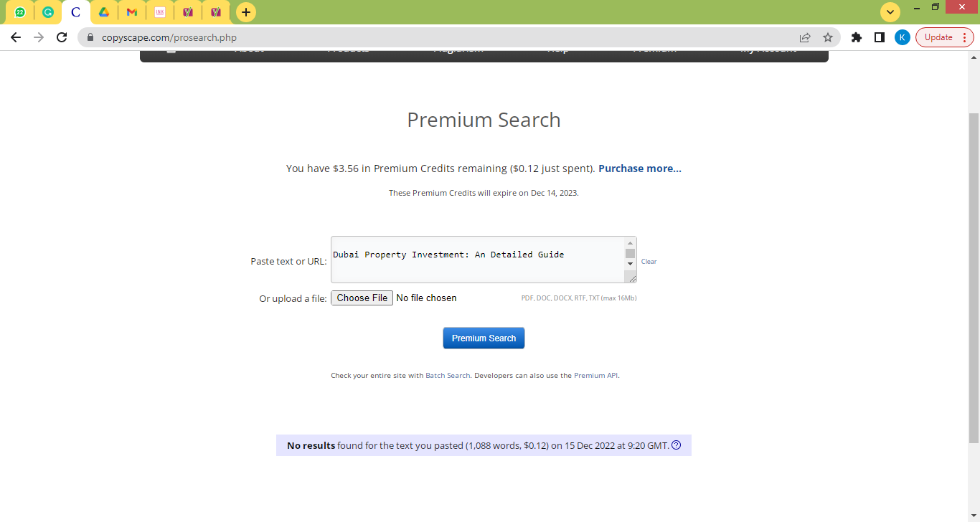Screen dimensions: 980x522
Task: Click the Update browser button
Action: [944, 37]
